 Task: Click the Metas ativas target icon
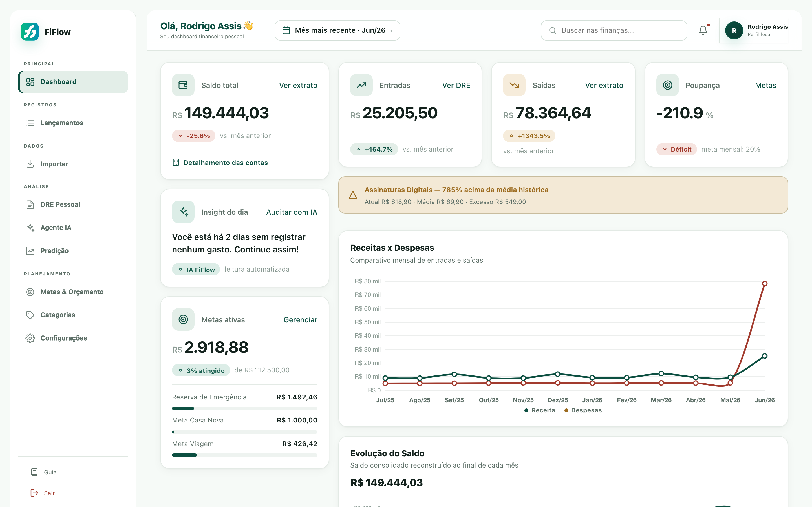click(x=183, y=320)
